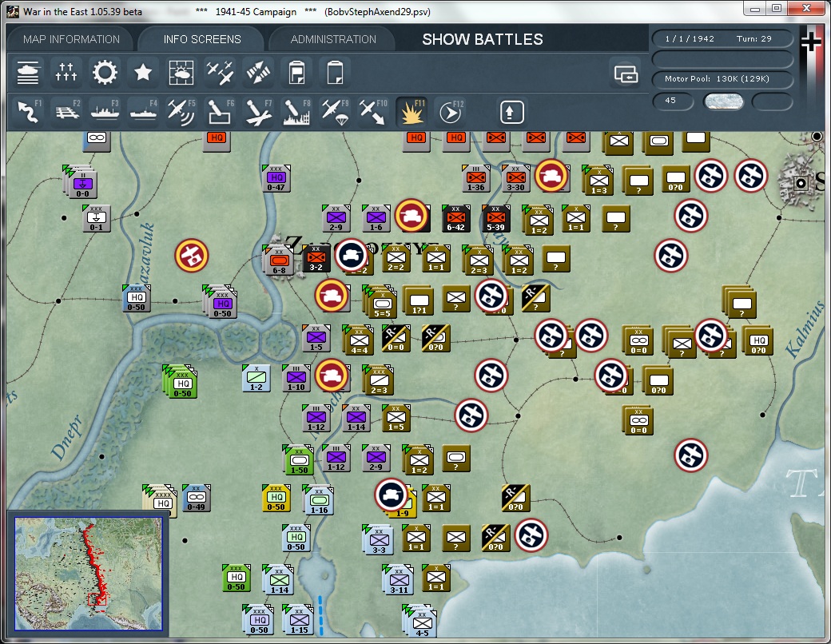Screen dimensions: 831x644
Task: Open the report document icon with flag
Action: [296, 73]
